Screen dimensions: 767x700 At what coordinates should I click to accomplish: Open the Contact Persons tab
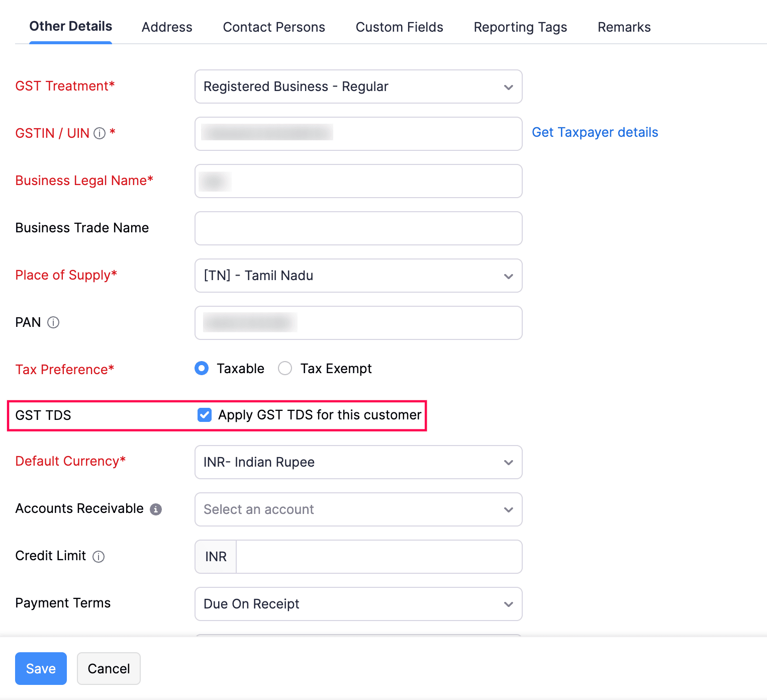click(x=274, y=27)
